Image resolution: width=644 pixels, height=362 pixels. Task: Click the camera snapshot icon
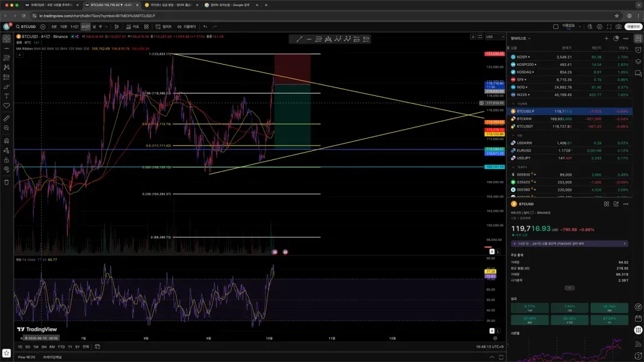point(618,27)
